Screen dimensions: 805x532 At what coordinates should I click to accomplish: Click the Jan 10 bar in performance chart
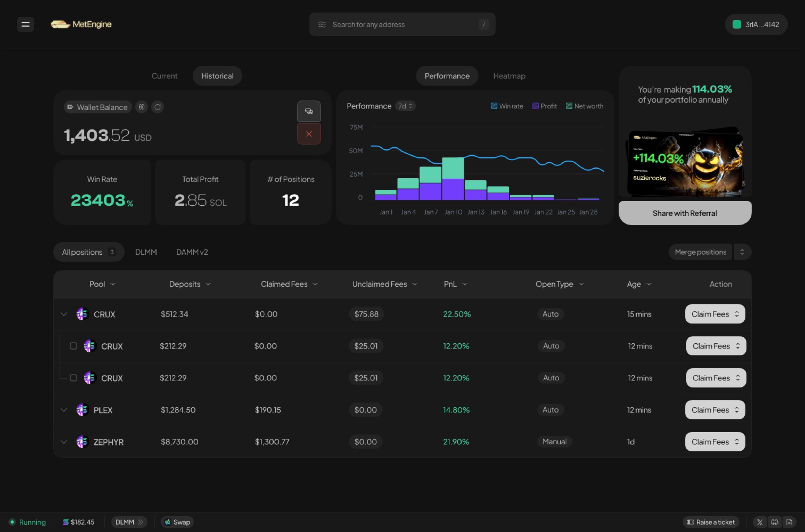[x=453, y=179]
